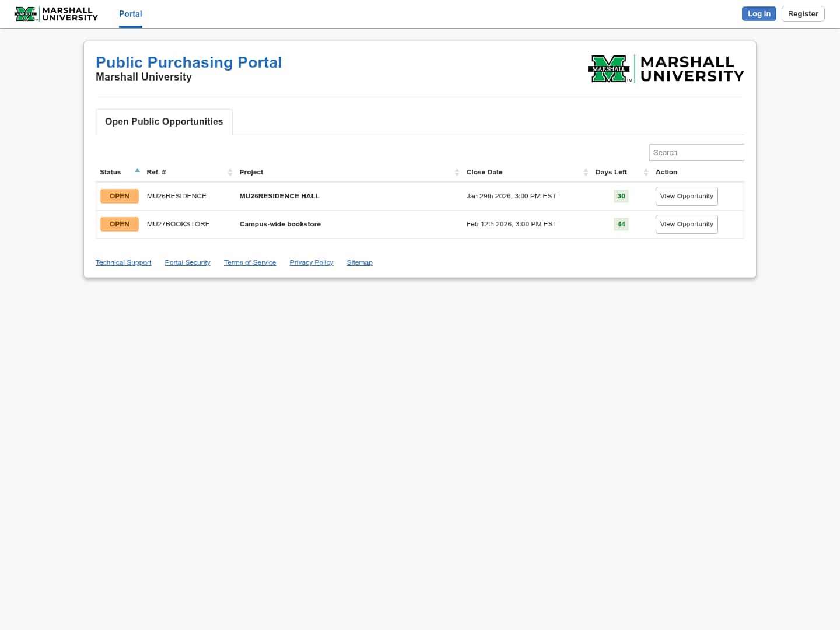
Task: View Opportunity for Campus-wide bookstore
Action: [x=686, y=225]
